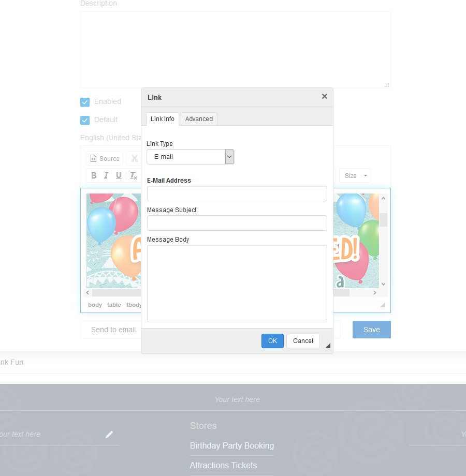Switch to the Advanced tab
466x476 pixels.
(199, 119)
